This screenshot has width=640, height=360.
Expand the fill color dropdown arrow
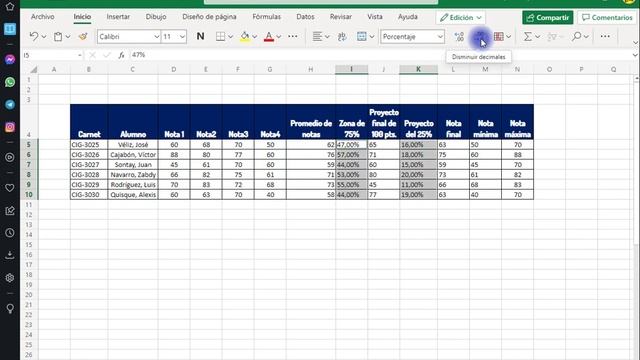tap(255, 37)
